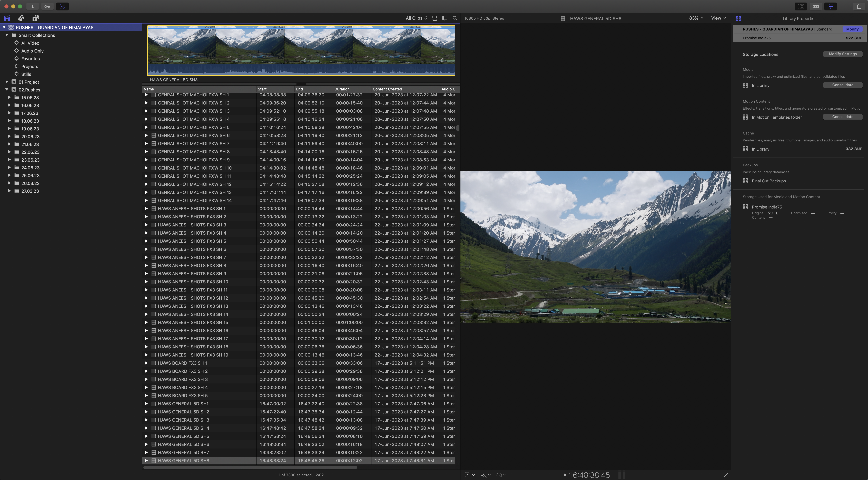
Task: Toggle the inspector panel button
Action: pos(831,6)
